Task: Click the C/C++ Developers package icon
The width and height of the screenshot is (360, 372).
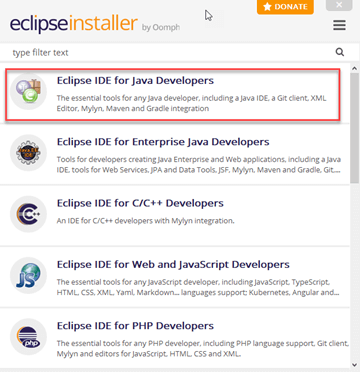Action: pos(28,214)
